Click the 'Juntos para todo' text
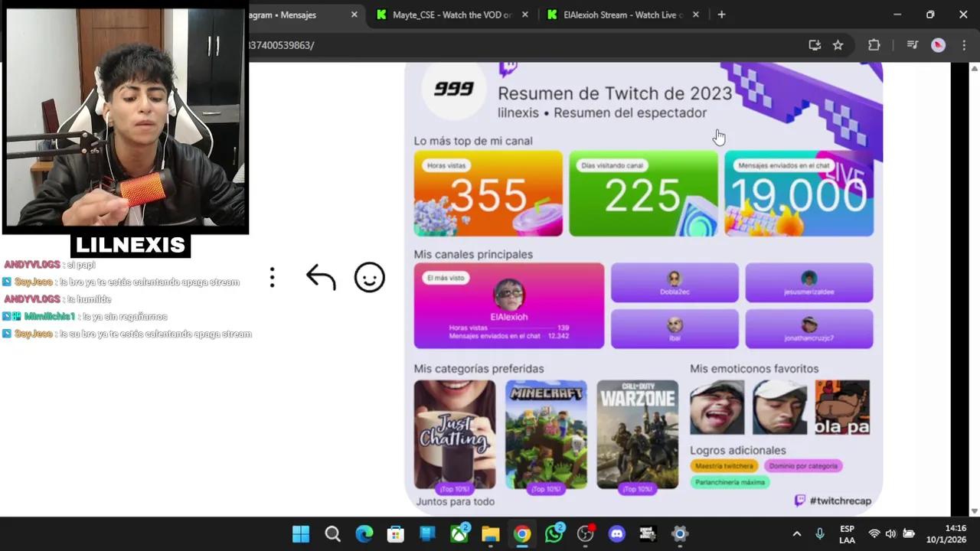Image resolution: width=980 pixels, height=551 pixels. [455, 502]
